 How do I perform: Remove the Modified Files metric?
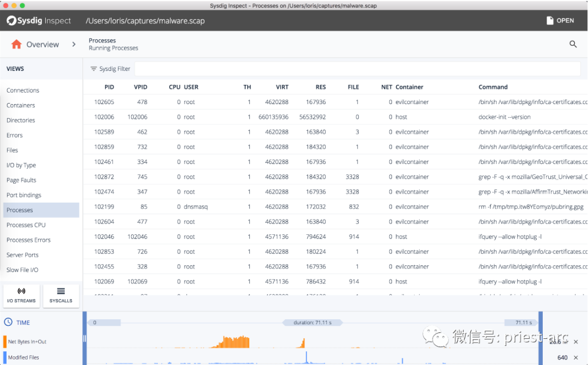tap(576, 357)
